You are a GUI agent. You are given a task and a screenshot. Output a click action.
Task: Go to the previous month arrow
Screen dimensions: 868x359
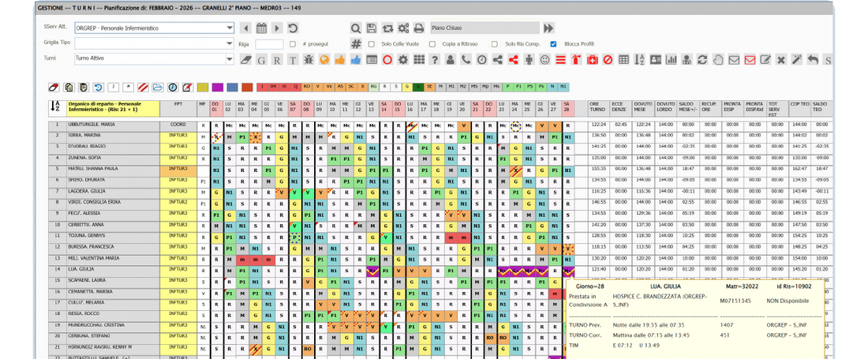246,28
